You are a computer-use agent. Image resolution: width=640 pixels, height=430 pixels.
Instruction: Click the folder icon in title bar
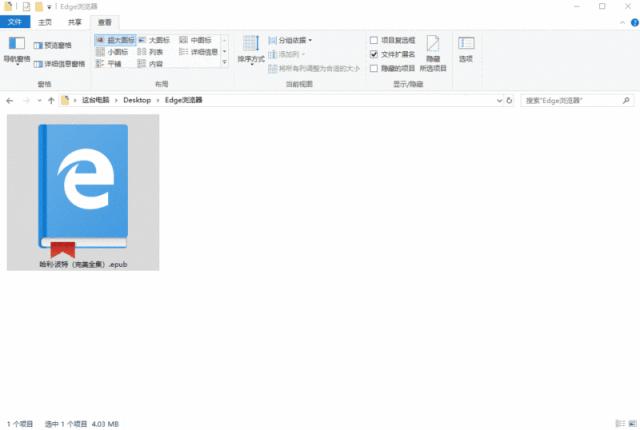(x=8, y=6)
